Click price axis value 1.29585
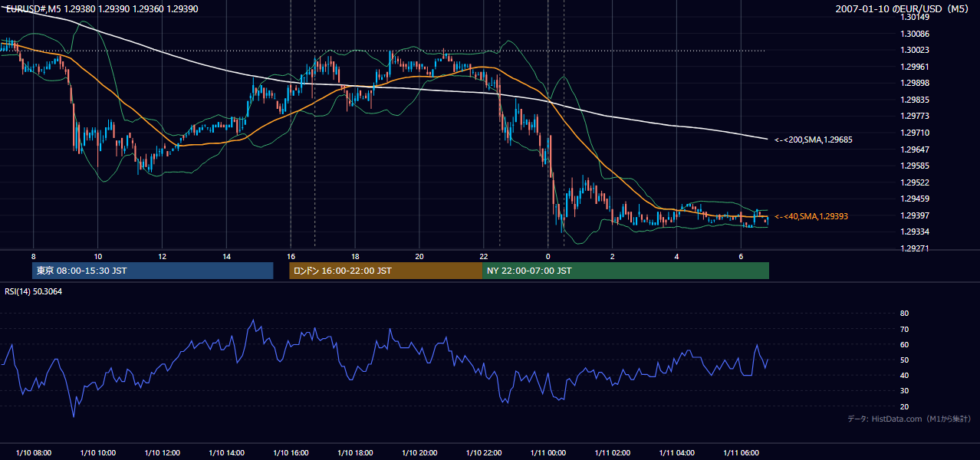This screenshot has width=980, height=460. (x=916, y=166)
